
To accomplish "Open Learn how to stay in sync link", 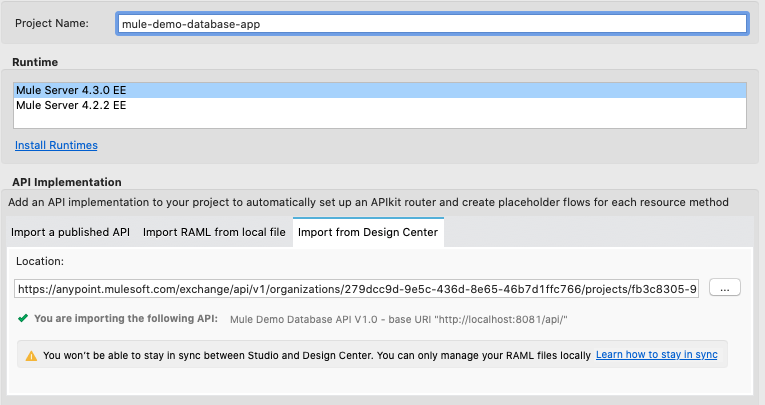I will click(656, 355).
